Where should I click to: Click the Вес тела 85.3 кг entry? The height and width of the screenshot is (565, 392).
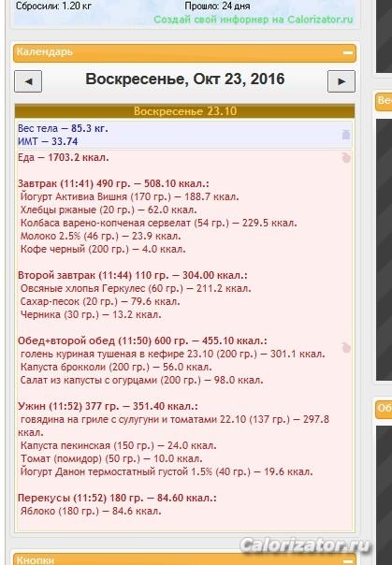point(63,128)
